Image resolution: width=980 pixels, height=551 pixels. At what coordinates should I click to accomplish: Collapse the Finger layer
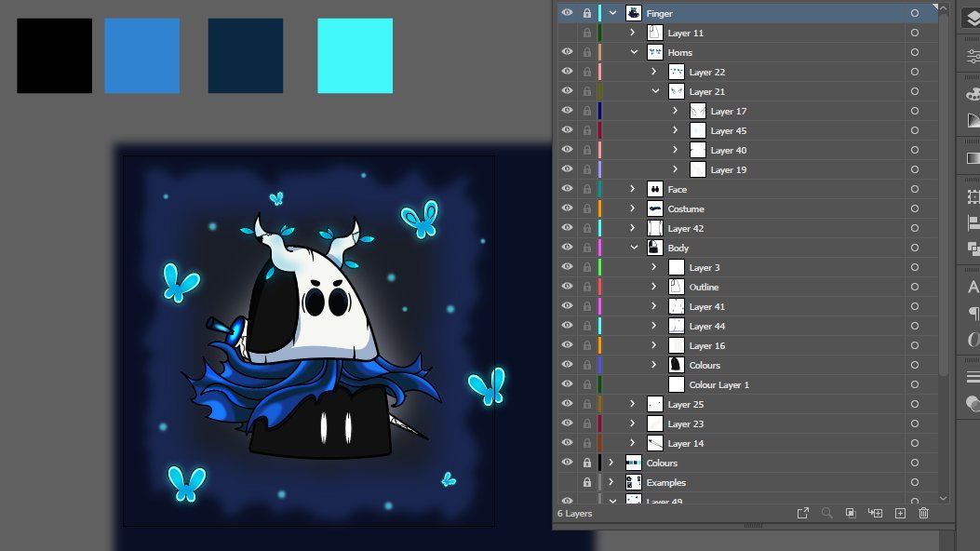point(612,13)
